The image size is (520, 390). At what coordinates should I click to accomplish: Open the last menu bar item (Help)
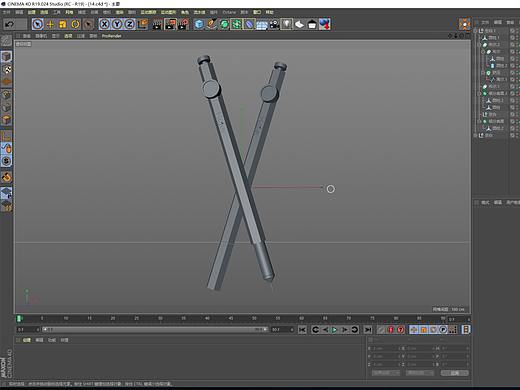point(269,12)
